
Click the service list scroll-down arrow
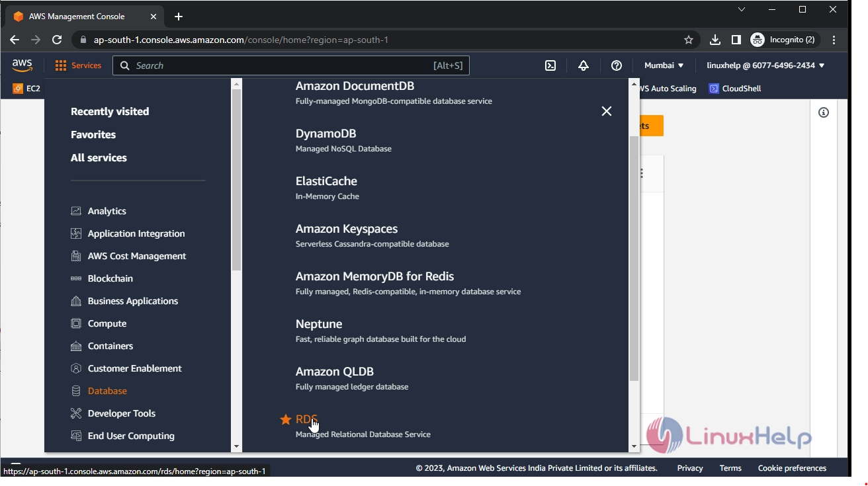[634, 447]
